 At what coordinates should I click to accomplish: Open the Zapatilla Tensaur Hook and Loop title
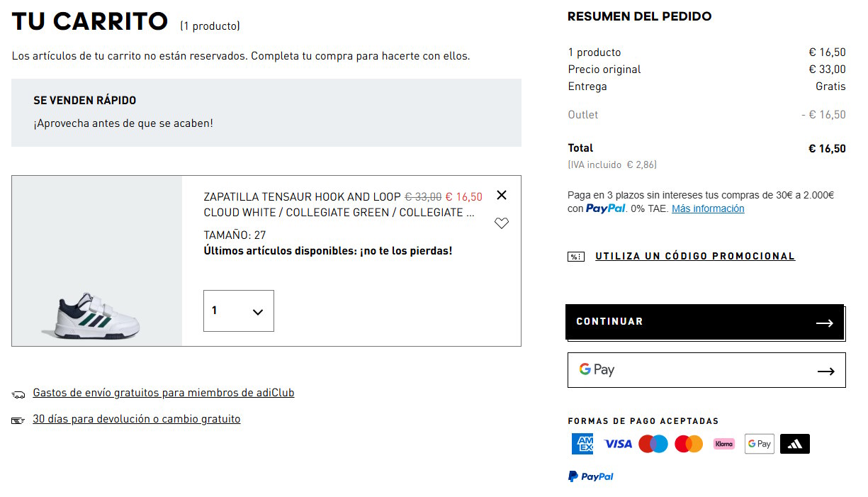pyautogui.click(x=303, y=196)
